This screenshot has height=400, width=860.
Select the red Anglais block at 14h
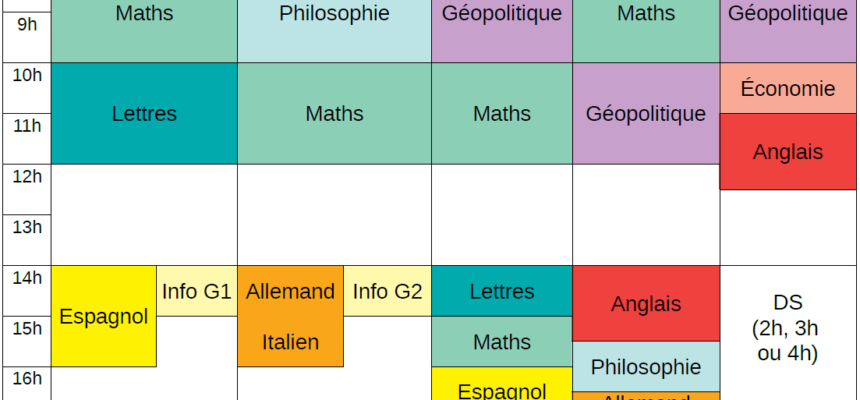click(645, 303)
